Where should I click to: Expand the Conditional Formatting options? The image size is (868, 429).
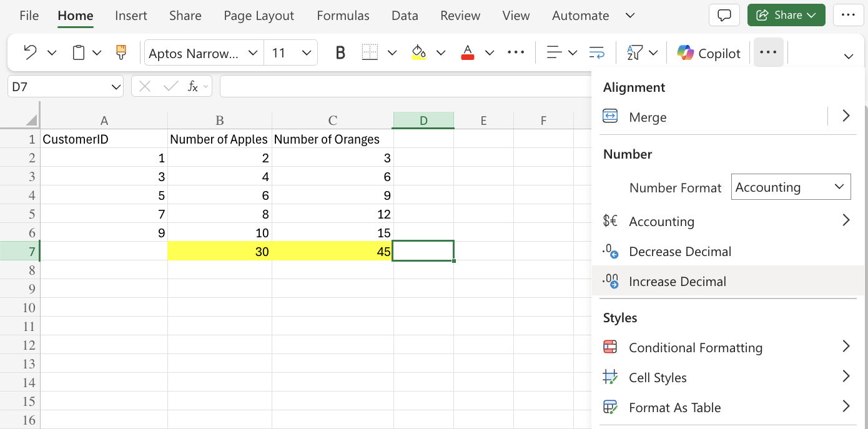click(x=696, y=347)
